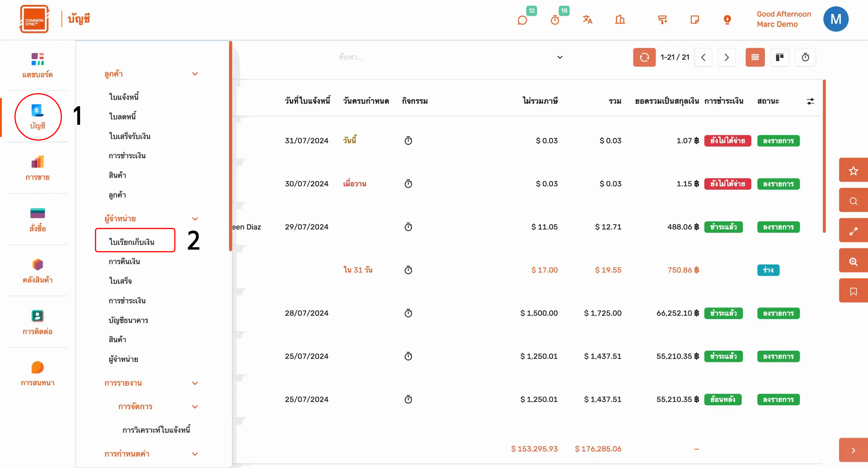Click the Marc Demo user avatar
The height and width of the screenshot is (468, 868).
pos(835,19)
